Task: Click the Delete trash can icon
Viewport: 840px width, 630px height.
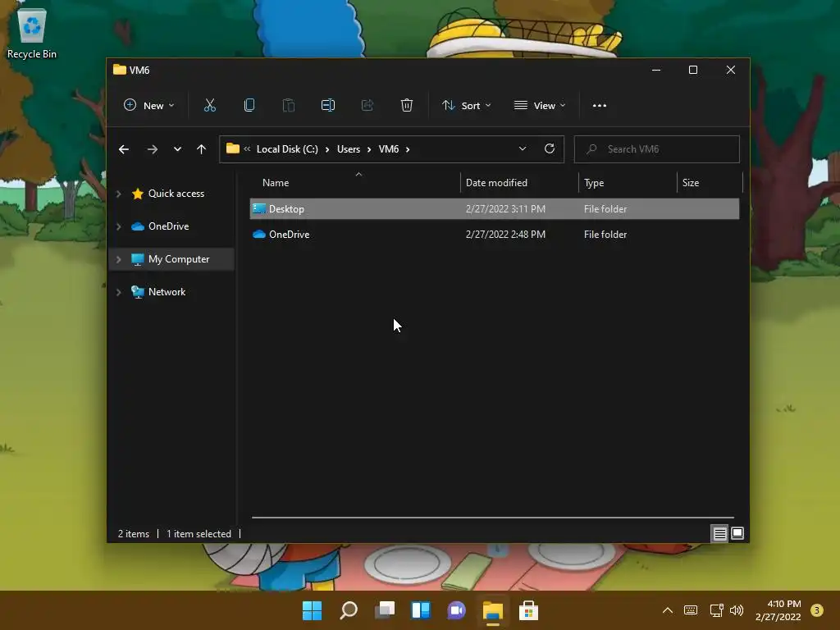Action: pos(407,106)
